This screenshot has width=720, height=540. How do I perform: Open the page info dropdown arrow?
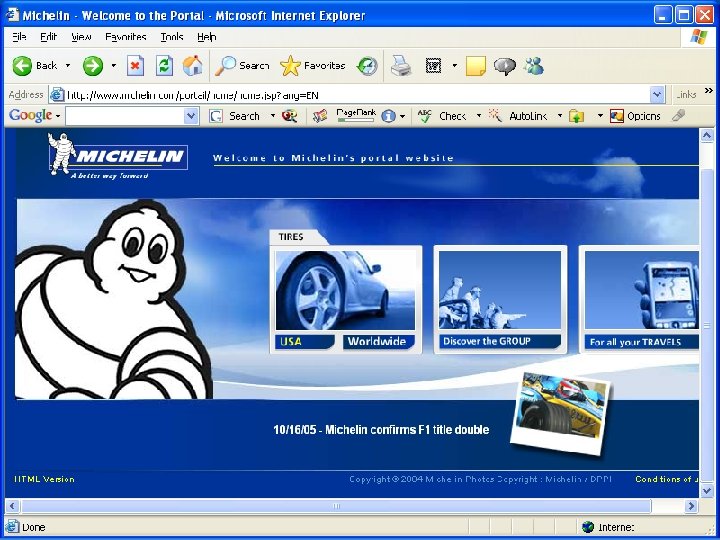[x=402, y=117]
